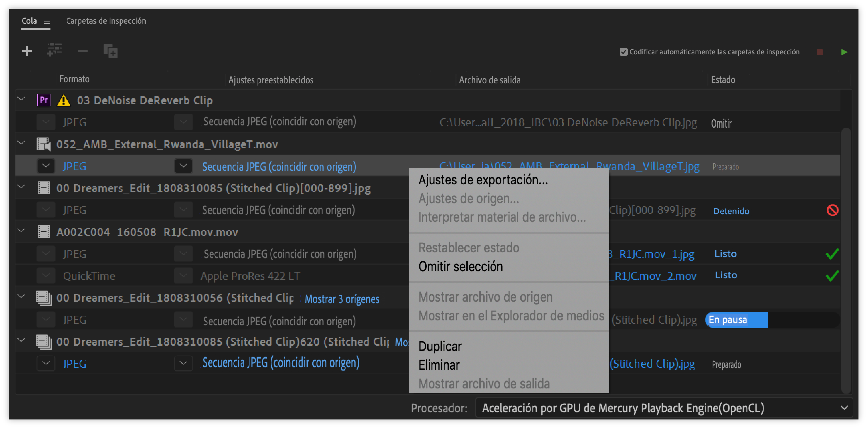The height and width of the screenshot is (429, 868).
Task: Add a new source with the plus icon
Action: point(27,51)
